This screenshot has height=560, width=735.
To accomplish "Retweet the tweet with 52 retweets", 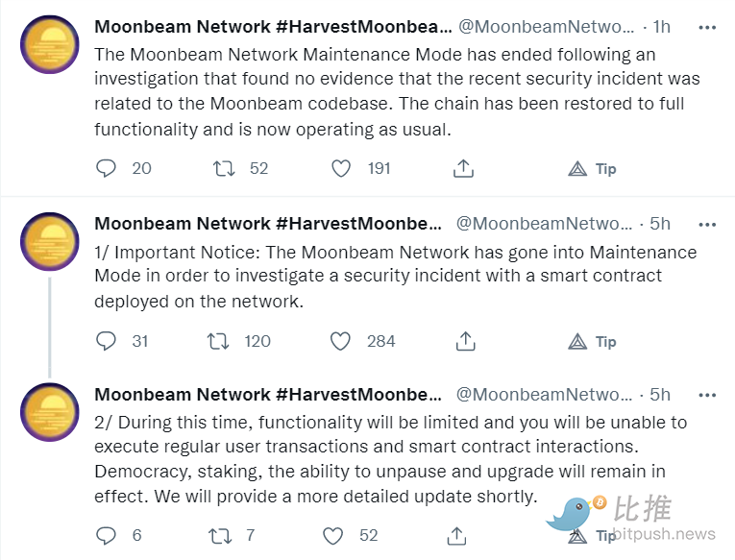I will (x=224, y=168).
